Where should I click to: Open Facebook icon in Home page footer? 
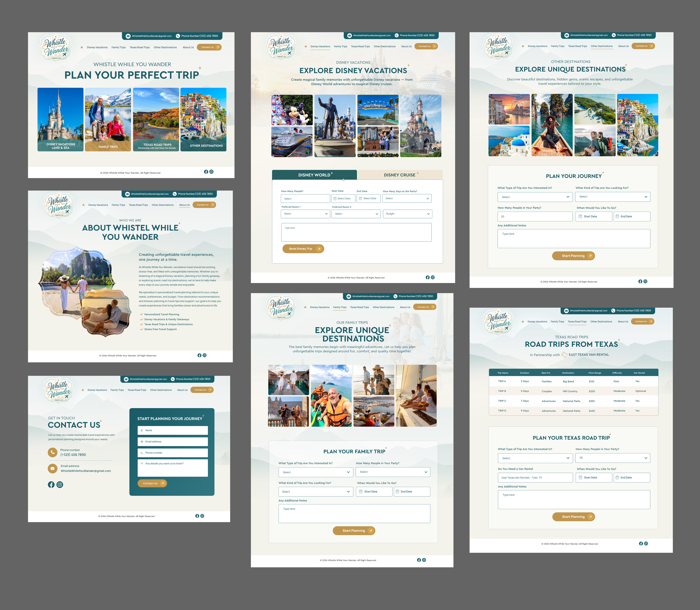point(206,172)
